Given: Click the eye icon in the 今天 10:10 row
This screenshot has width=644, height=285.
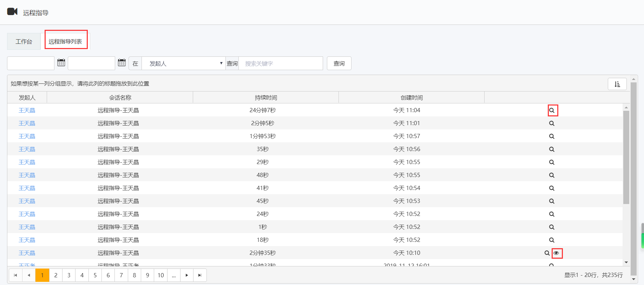Looking at the screenshot, I should (556, 253).
